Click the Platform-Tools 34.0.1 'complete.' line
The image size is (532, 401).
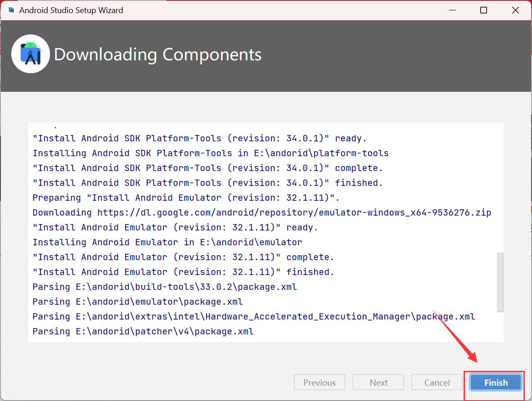click(x=207, y=168)
